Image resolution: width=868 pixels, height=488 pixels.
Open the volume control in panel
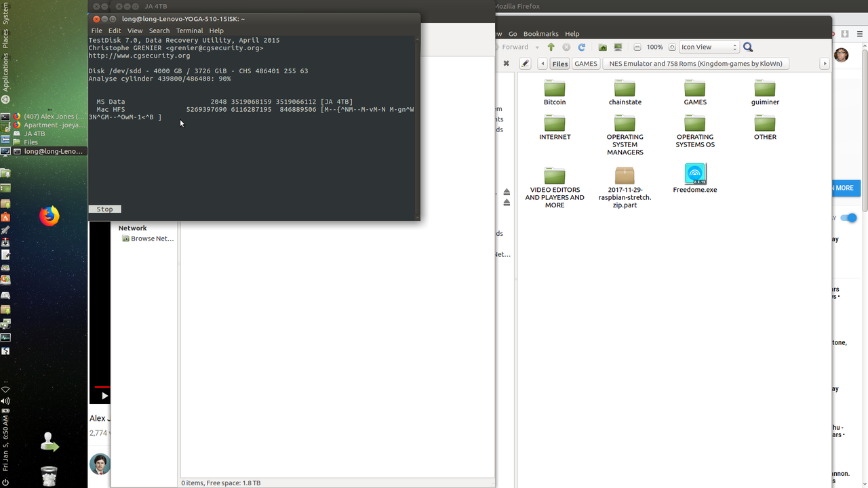point(5,401)
